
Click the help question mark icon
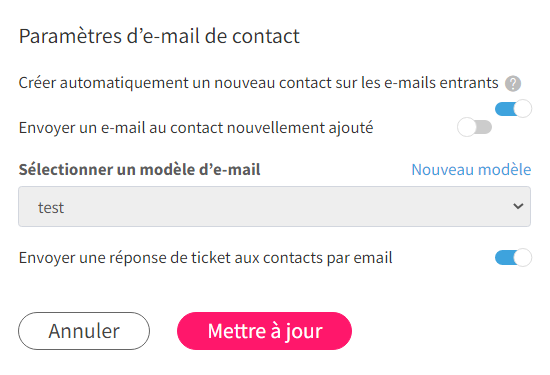(513, 83)
